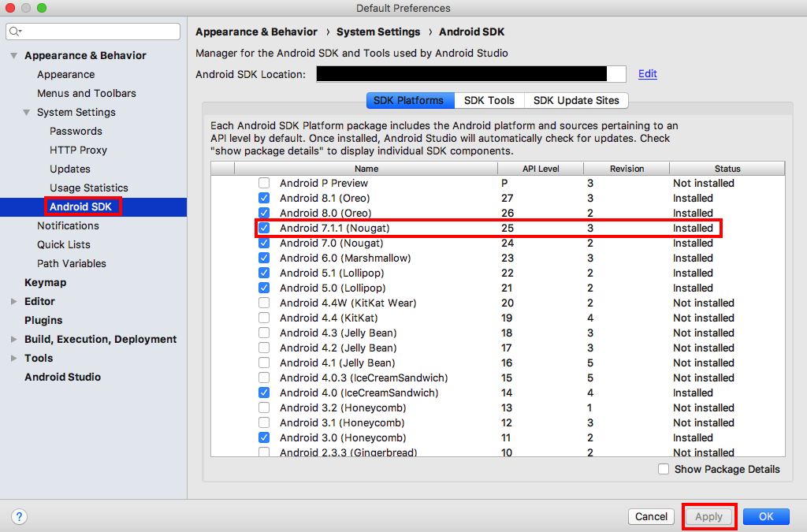Viewport: 807px width, 532px height.
Task: Enable Show Package Details checkbox
Action: click(x=664, y=469)
